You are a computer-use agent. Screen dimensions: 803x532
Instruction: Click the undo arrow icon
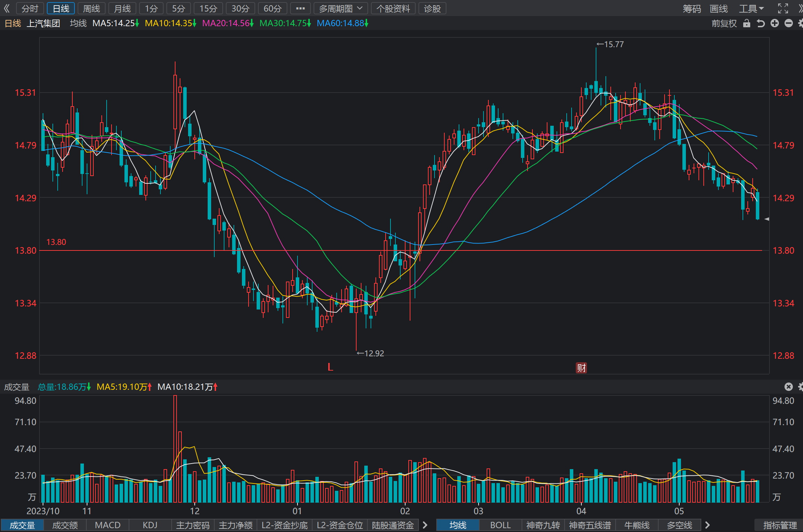coord(761,23)
